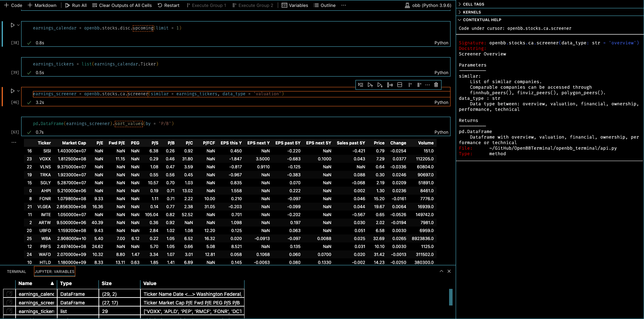The image size is (644, 319).
Task: Click the variables panel scrollbar
Action: [x=450, y=297]
